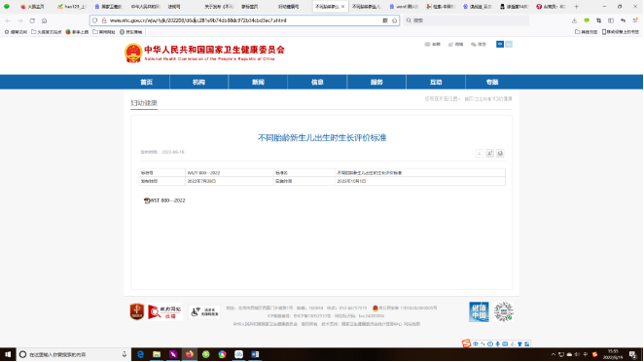Image resolution: width=644 pixels, height=362 pixels.
Task: Open the 机构 navigation menu item
Action: [198, 82]
